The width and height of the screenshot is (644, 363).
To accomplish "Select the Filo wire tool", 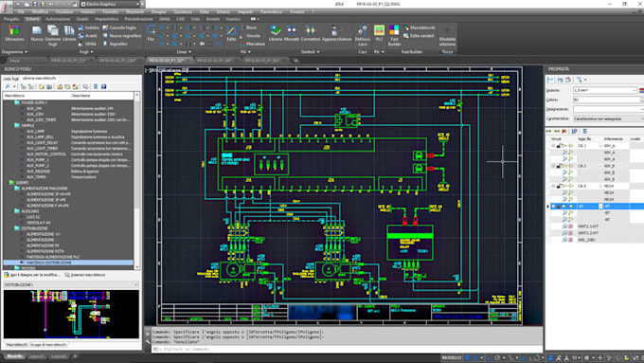I will 151,33.
